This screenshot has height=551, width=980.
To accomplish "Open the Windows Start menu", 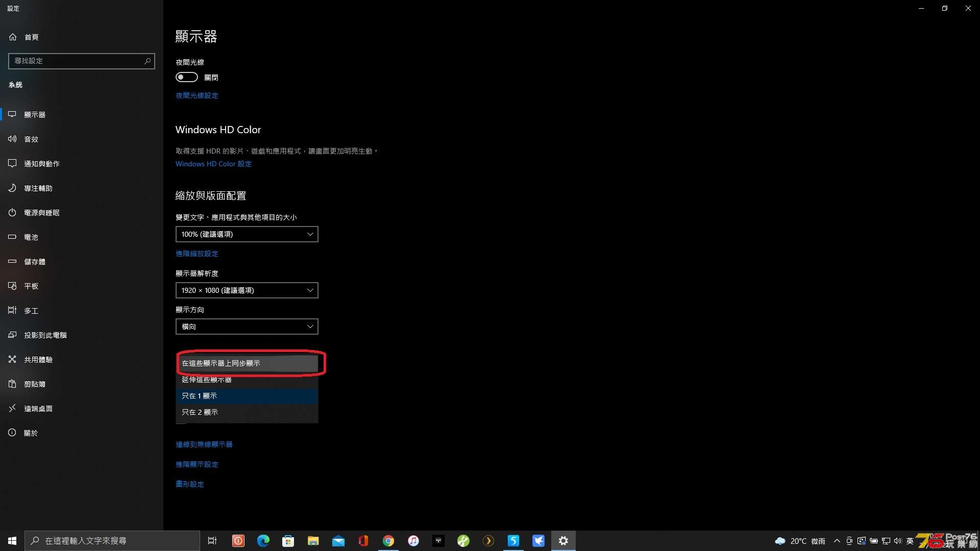I will pos(12,541).
